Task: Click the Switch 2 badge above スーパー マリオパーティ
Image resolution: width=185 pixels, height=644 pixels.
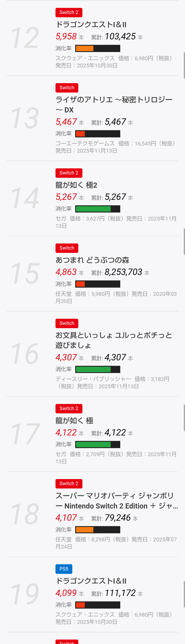Action: (x=69, y=484)
